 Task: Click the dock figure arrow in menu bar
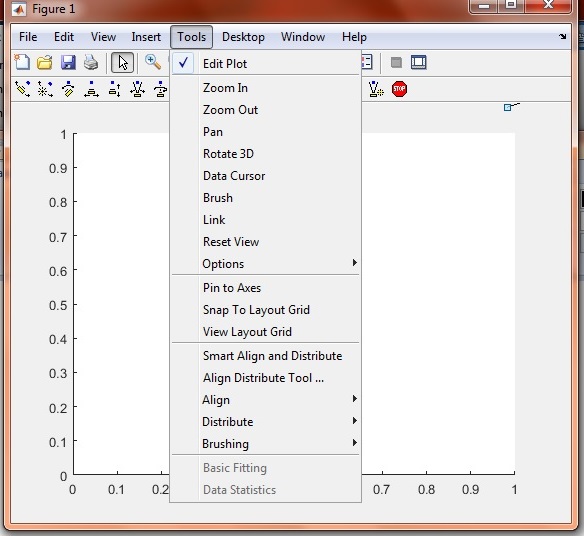pos(562,37)
